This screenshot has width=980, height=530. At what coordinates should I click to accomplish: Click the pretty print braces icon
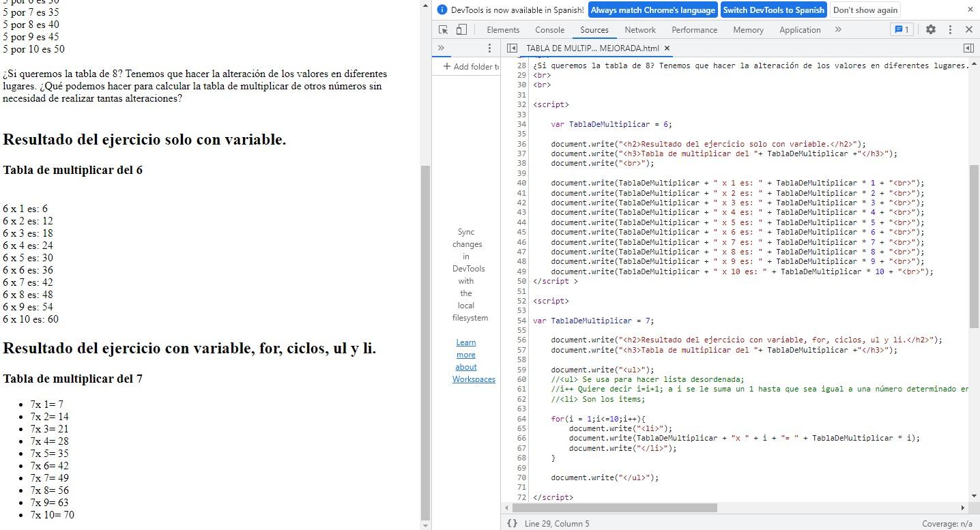tap(512, 523)
